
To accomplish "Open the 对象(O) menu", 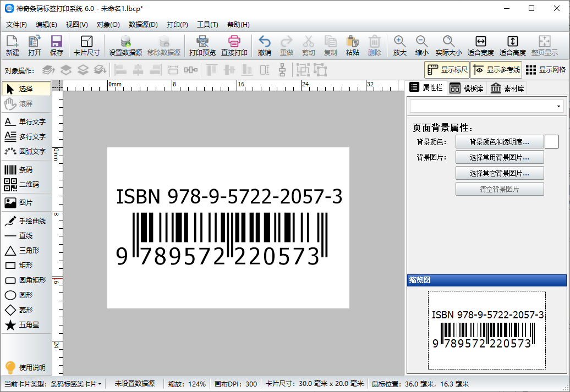I will tap(108, 25).
